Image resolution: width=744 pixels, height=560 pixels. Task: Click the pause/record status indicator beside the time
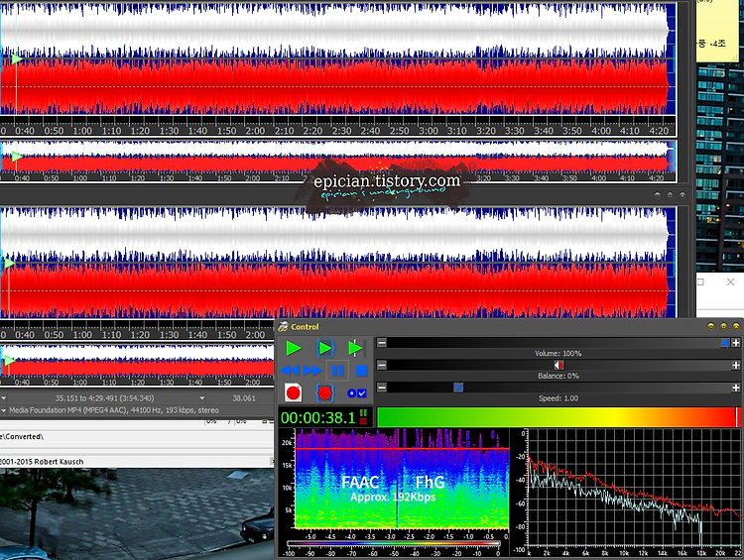363,417
